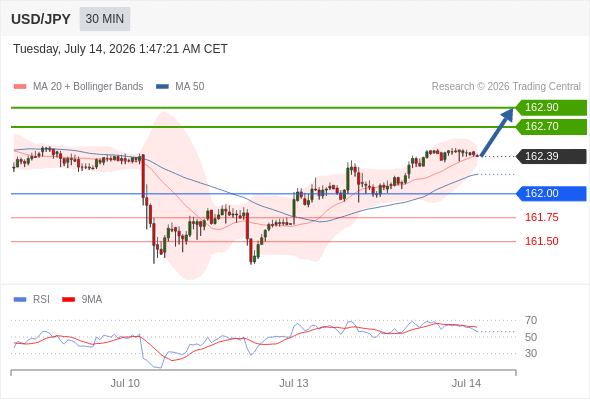Open the Research © 2026 Trading Central link
Image resolution: width=590 pixels, height=400 pixels.
coord(506,87)
